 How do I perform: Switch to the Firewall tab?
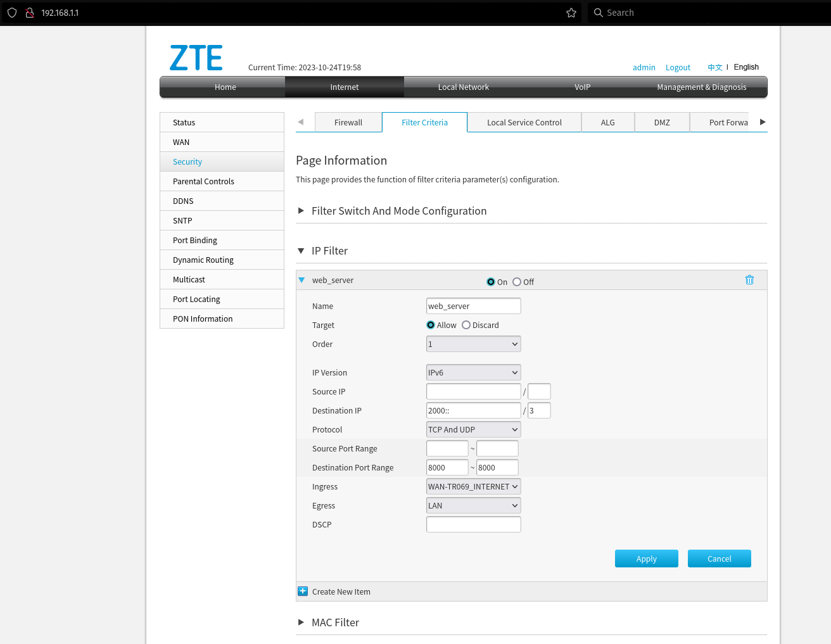coord(348,122)
